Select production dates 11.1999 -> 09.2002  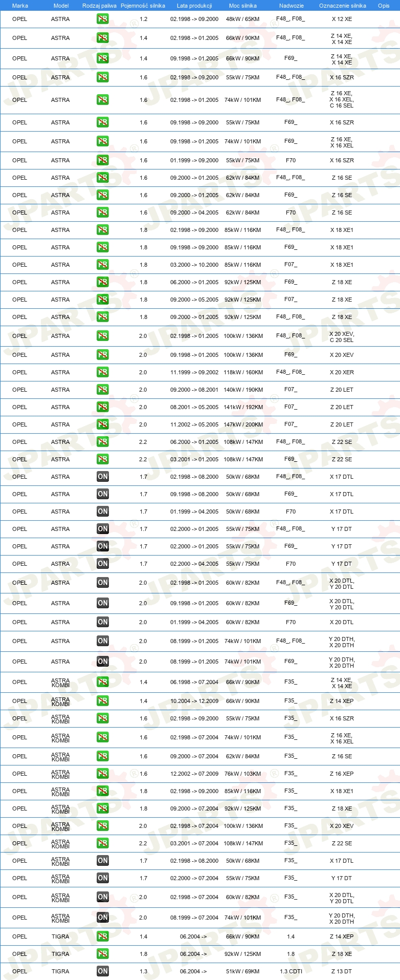click(x=194, y=372)
